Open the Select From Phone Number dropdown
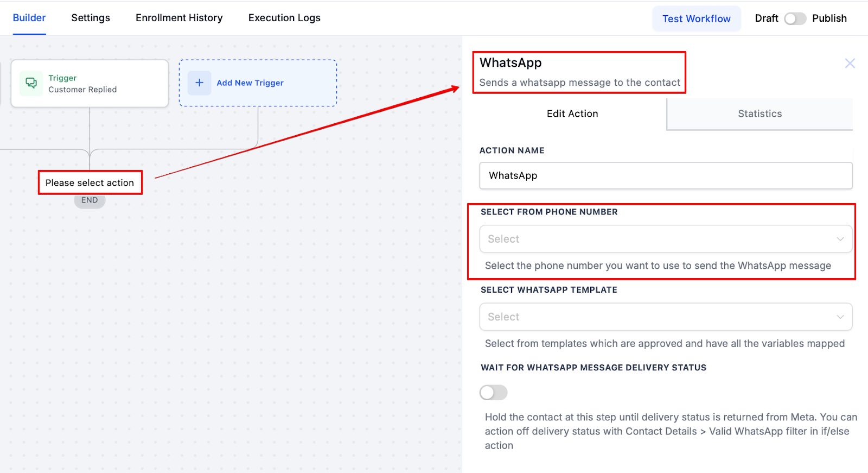The width and height of the screenshot is (868, 473). coord(666,239)
